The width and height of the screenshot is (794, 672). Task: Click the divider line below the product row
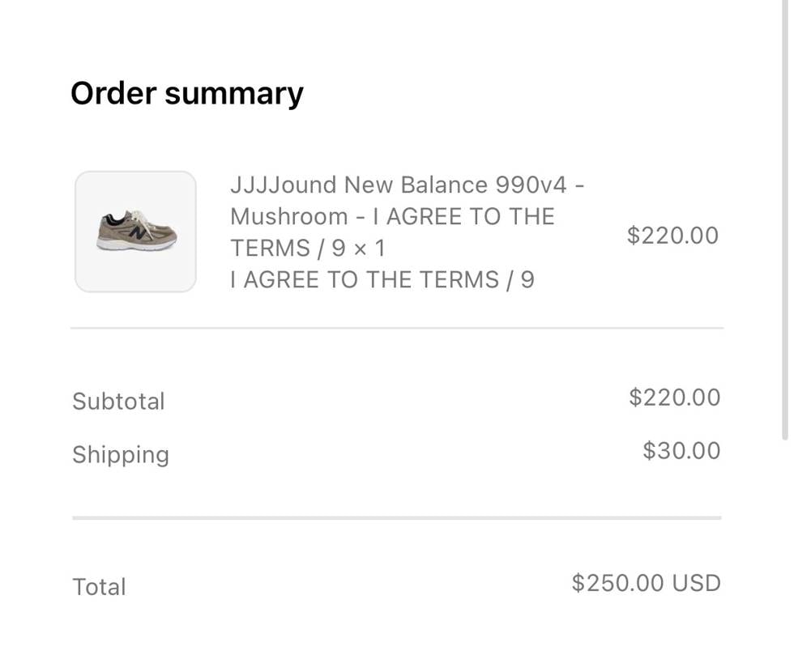pos(397,328)
